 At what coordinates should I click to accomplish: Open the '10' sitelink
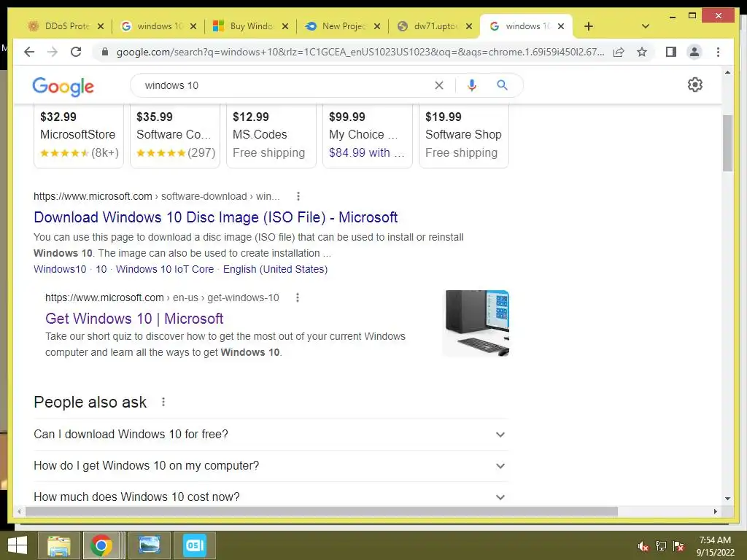tap(101, 269)
